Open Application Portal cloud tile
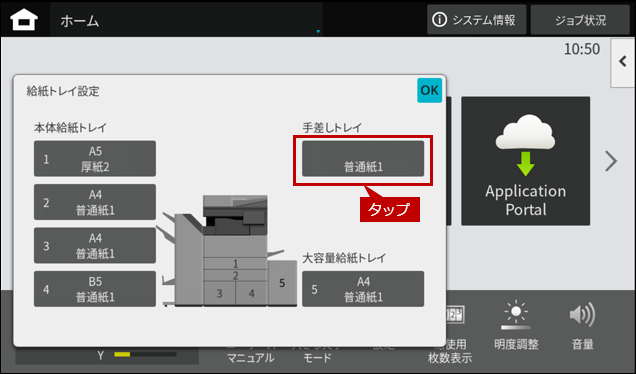 click(525, 161)
